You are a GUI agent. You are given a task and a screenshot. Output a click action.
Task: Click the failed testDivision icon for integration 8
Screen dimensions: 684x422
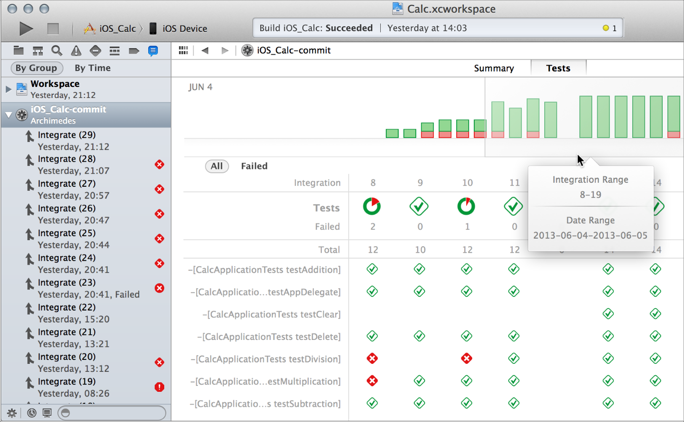click(x=372, y=359)
